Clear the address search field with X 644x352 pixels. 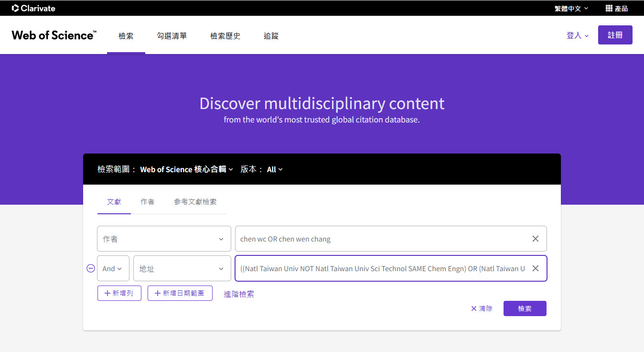coord(536,268)
